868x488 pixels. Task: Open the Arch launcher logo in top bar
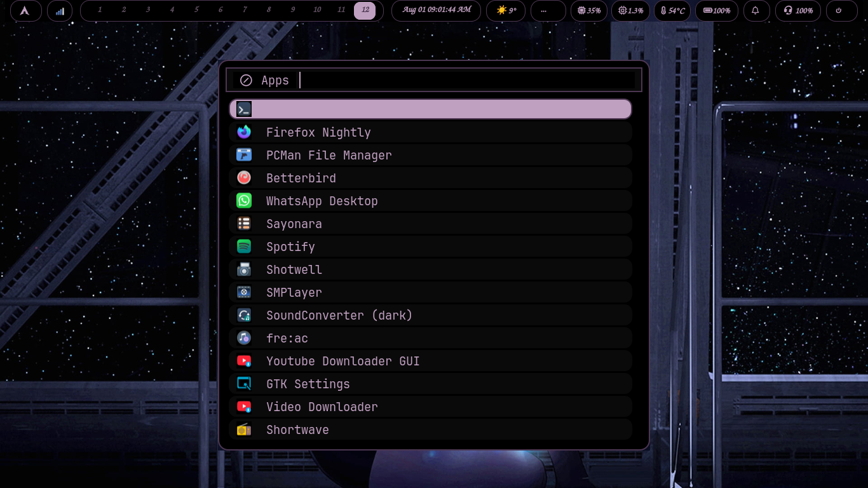(x=25, y=11)
